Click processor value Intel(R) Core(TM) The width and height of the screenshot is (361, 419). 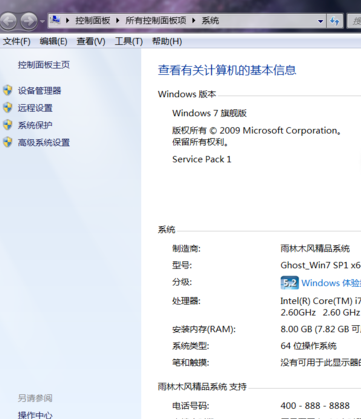coord(320,301)
